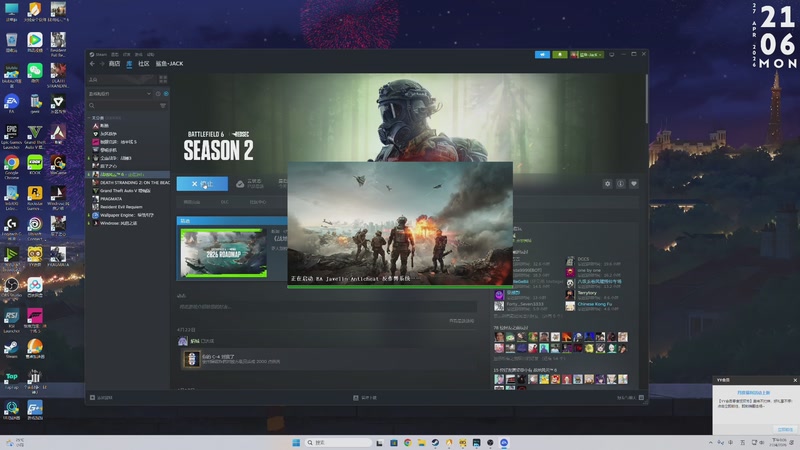Open the 鲨鱼·JACK profile tab

tap(169, 64)
